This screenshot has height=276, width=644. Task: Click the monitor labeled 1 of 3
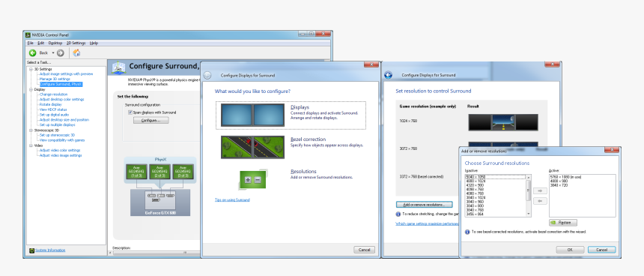136,172
